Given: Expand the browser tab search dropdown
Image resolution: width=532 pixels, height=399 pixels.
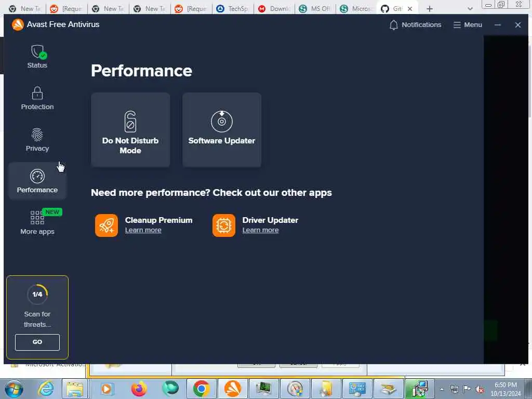Looking at the screenshot, I should click(x=470, y=9).
